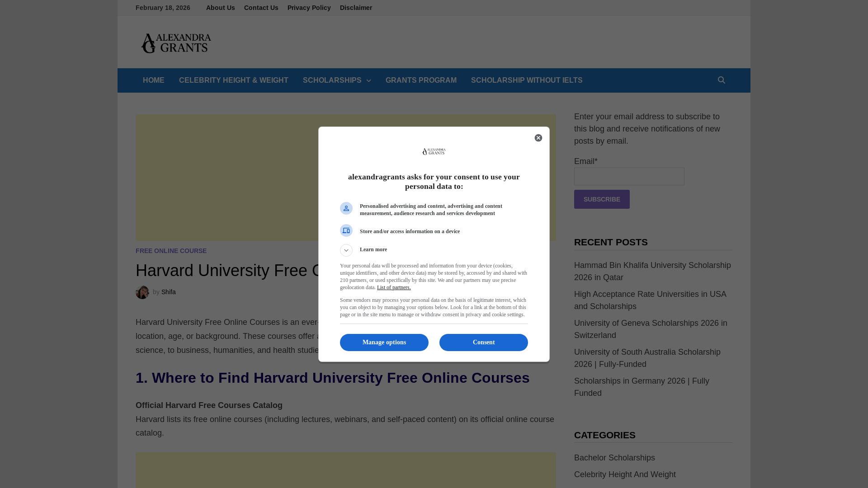Click the Manage options button

(384, 343)
